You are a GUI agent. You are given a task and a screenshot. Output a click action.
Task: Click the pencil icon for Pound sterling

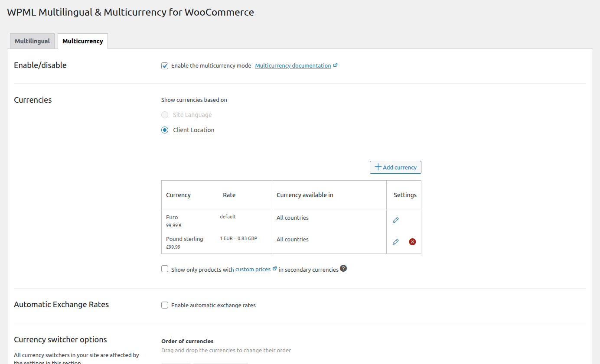[x=395, y=242]
